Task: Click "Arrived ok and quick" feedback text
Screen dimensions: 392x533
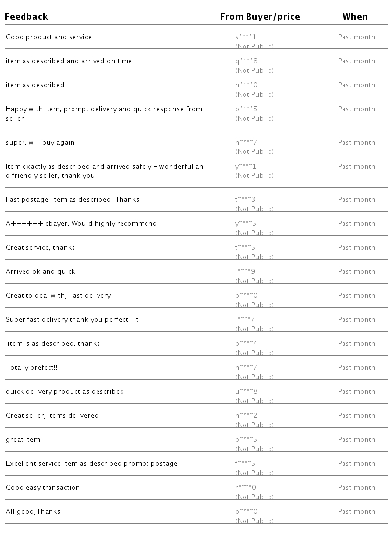Action: point(41,272)
